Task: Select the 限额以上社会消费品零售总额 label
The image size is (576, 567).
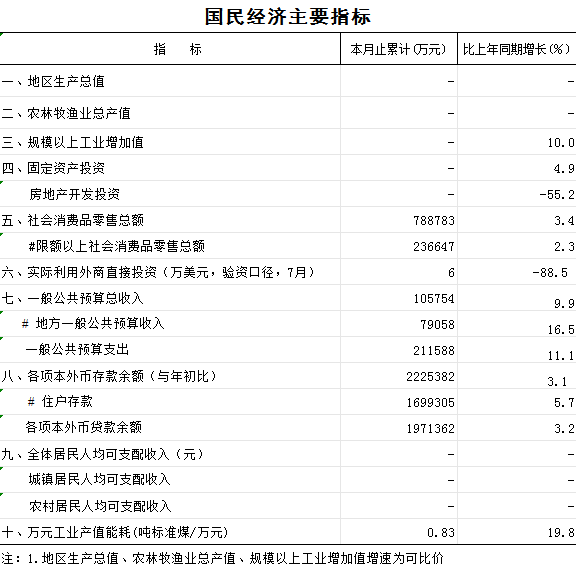Action: 117,246
